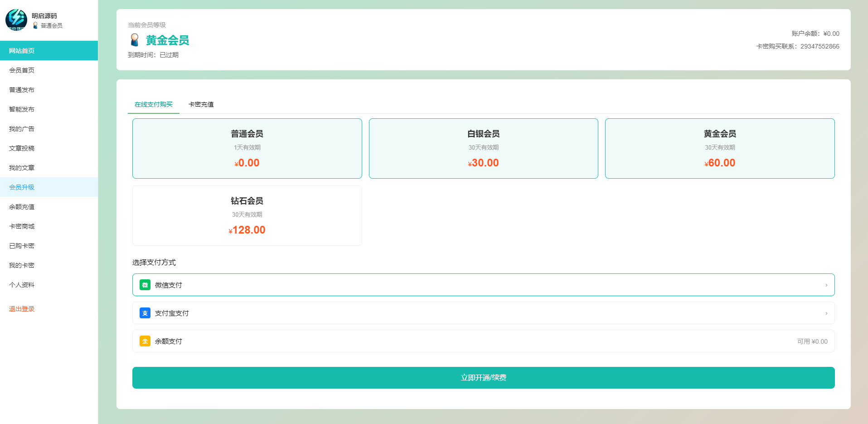Select 会员升级 in the sidebar

pyautogui.click(x=49, y=187)
